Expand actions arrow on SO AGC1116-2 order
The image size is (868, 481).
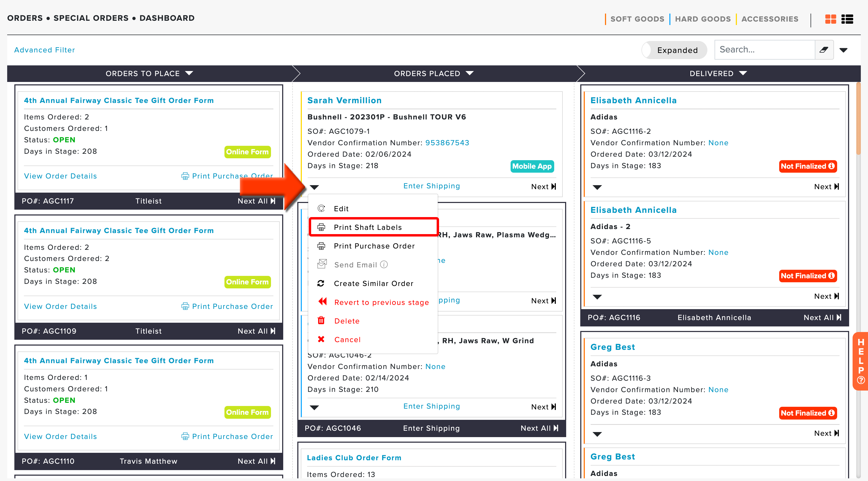pyautogui.click(x=597, y=187)
